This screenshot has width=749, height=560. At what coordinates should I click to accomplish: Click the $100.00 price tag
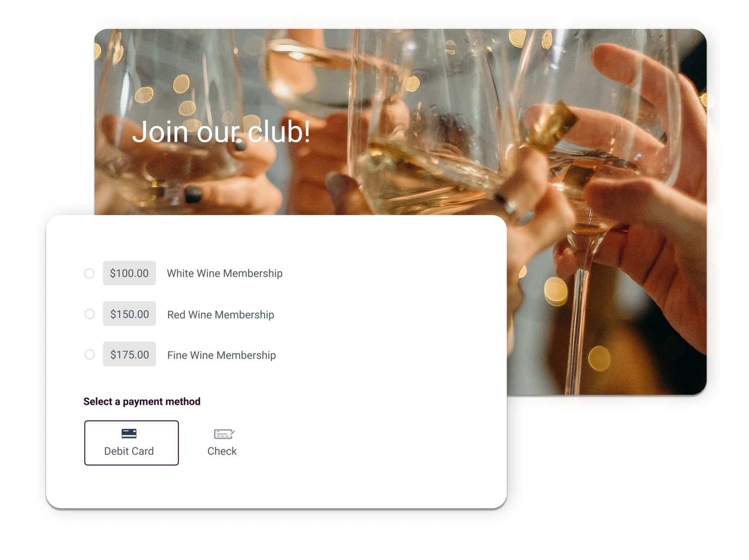click(129, 273)
